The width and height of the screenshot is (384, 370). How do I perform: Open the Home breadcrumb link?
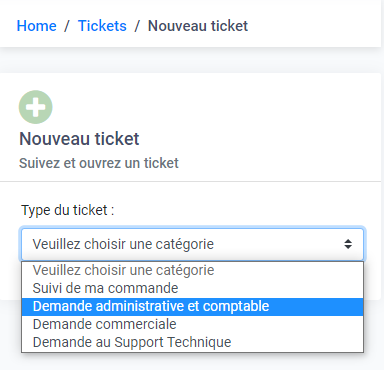pyautogui.click(x=37, y=26)
